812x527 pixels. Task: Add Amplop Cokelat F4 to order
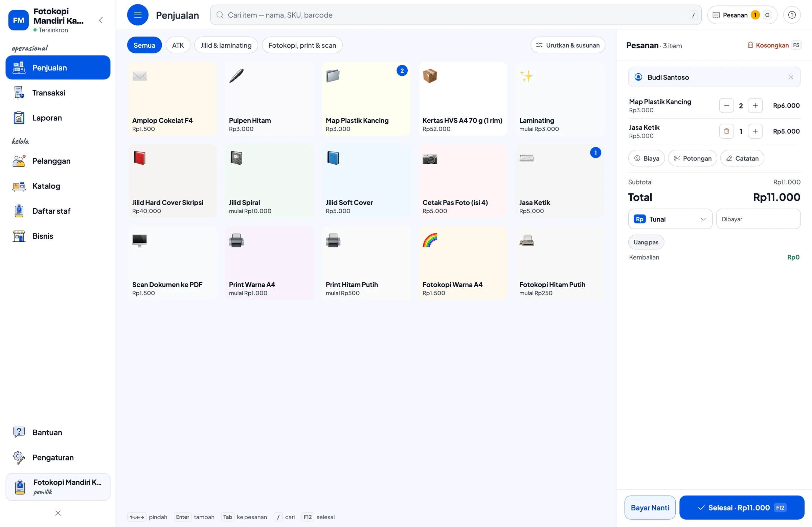point(173,99)
